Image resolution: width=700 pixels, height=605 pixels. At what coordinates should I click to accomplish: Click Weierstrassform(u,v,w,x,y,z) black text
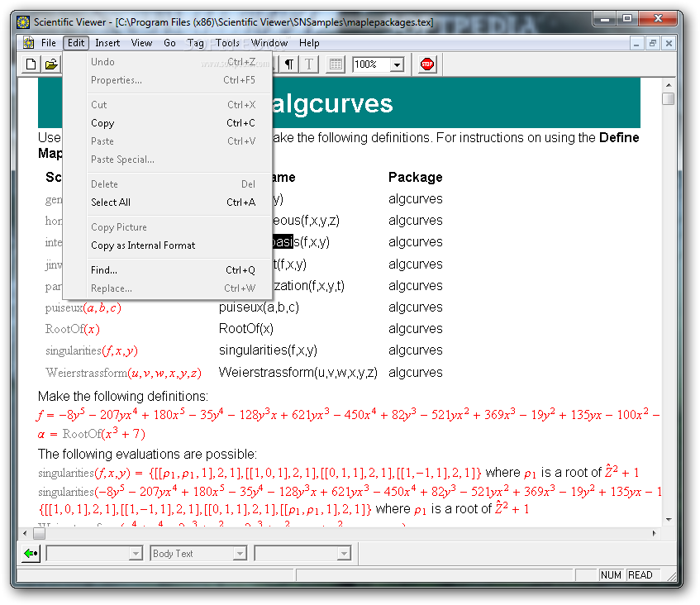click(298, 373)
